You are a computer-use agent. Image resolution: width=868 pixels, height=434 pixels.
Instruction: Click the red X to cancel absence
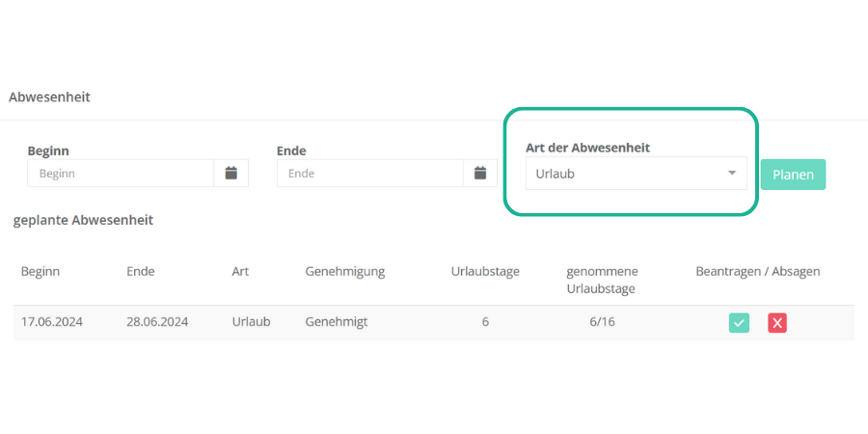click(x=777, y=323)
